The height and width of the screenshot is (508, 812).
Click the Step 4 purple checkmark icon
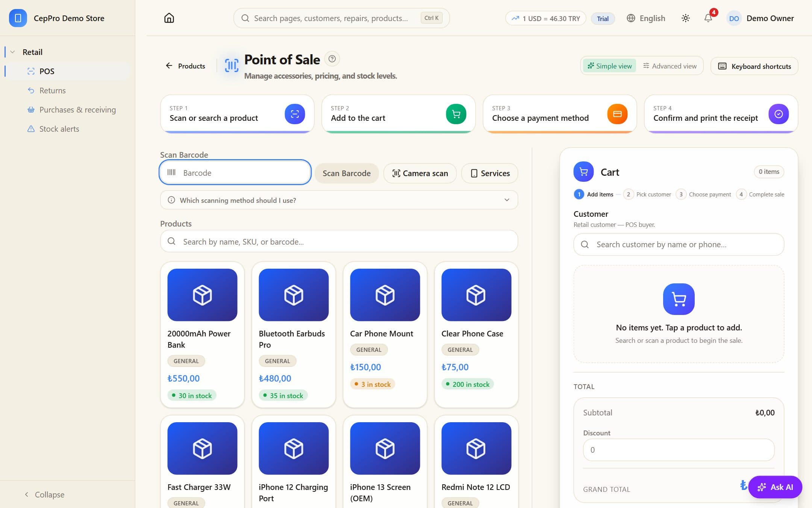point(779,114)
